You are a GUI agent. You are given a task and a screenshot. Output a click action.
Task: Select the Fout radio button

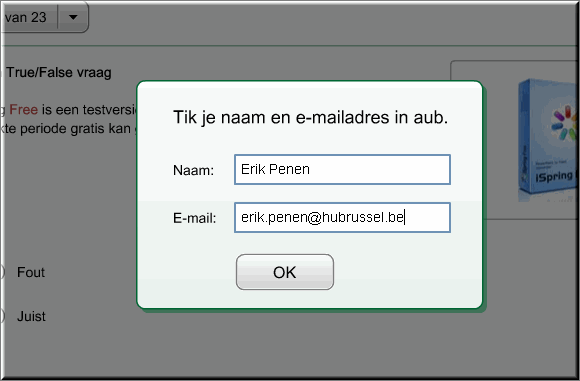tap(2, 272)
